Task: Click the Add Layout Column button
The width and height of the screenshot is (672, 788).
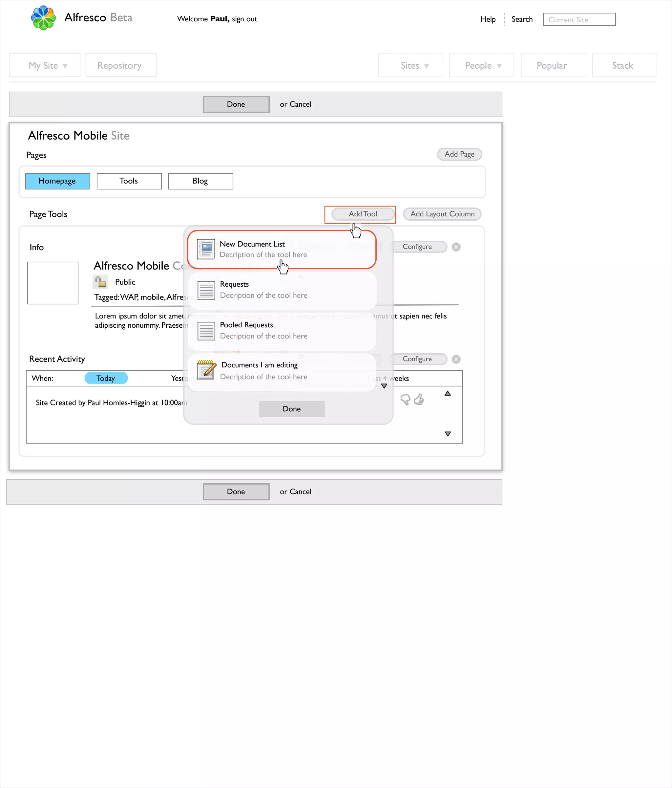Action: click(442, 214)
